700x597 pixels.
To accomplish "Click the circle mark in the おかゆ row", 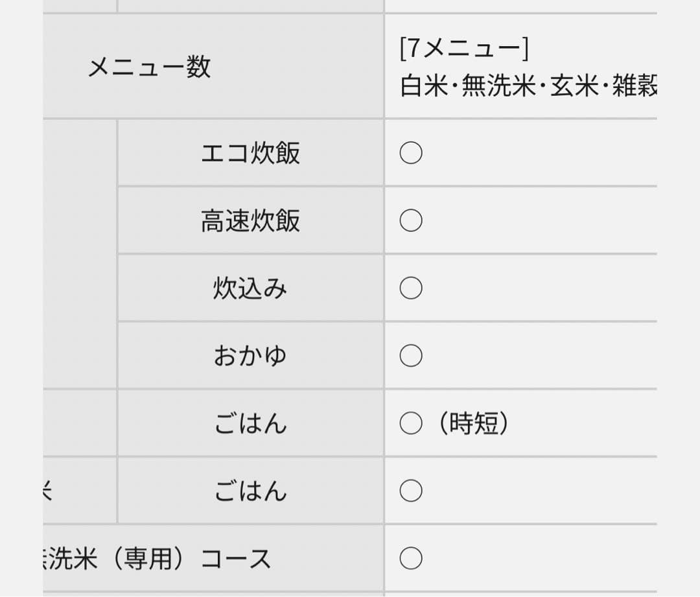I will 411,356.
